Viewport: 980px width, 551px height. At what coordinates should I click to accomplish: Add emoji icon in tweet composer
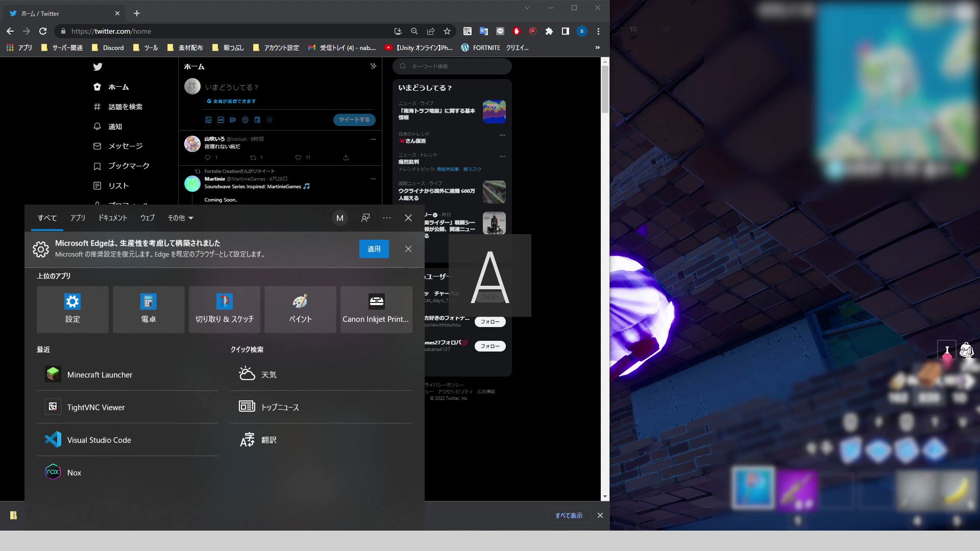click(x=245, y=120)
